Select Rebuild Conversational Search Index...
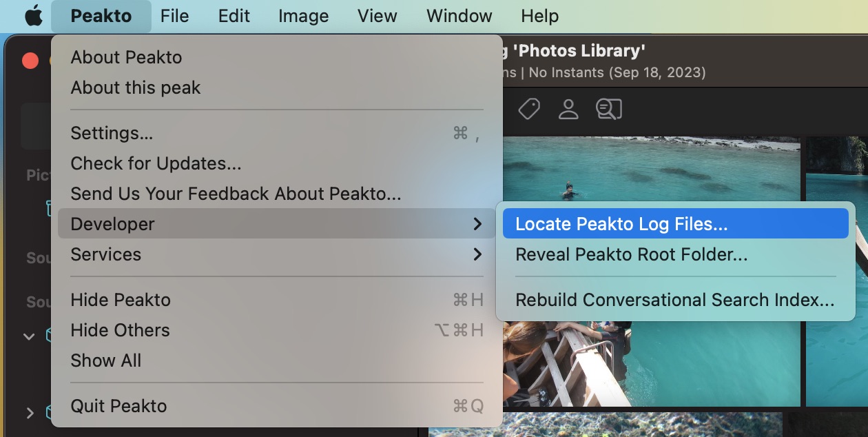This screenshot has height=437, width=868. point(675,300)
